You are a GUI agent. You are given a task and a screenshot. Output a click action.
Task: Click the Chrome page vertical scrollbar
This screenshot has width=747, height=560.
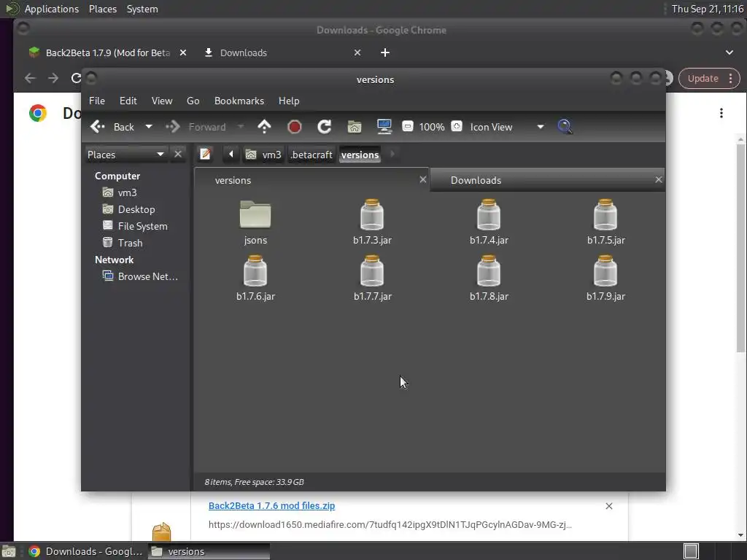point(740,248)
